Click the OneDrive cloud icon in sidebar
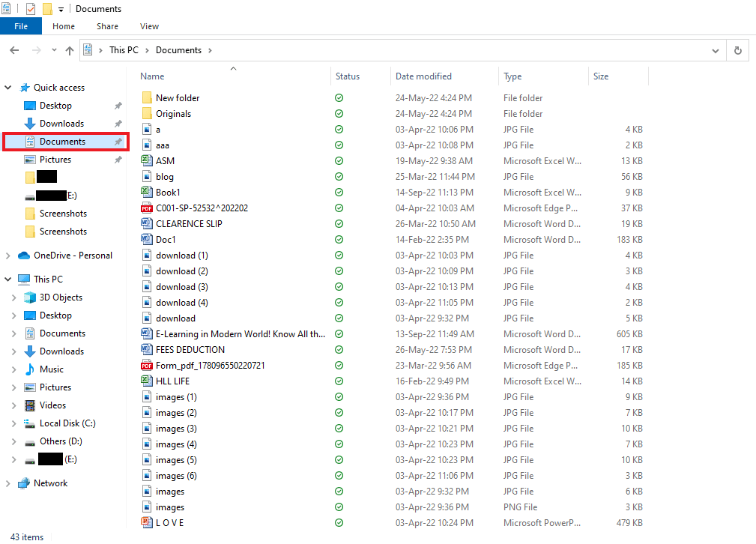 (24, 256)
